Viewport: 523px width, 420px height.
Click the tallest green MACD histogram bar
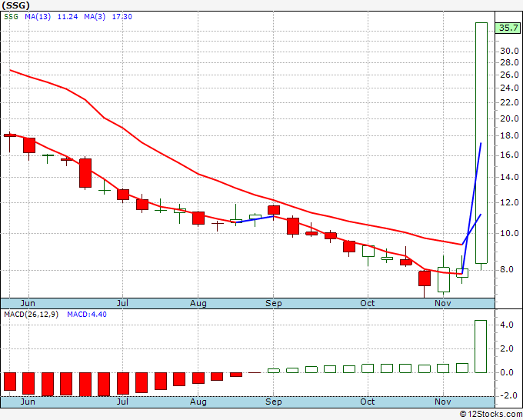point(481,347)
